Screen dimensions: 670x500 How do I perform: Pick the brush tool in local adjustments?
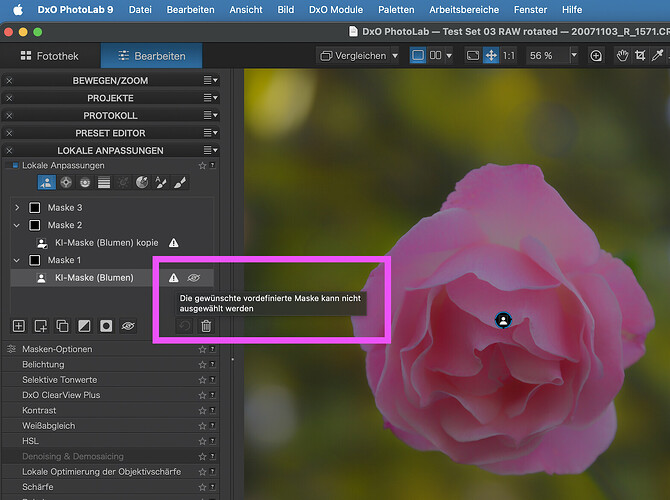180,182
